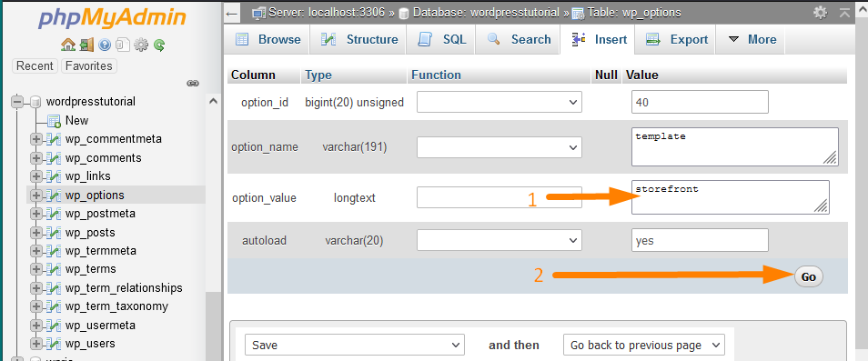Open phpMyAdmin documentation question-mark icon
The image size is (868, 361).
105,45
